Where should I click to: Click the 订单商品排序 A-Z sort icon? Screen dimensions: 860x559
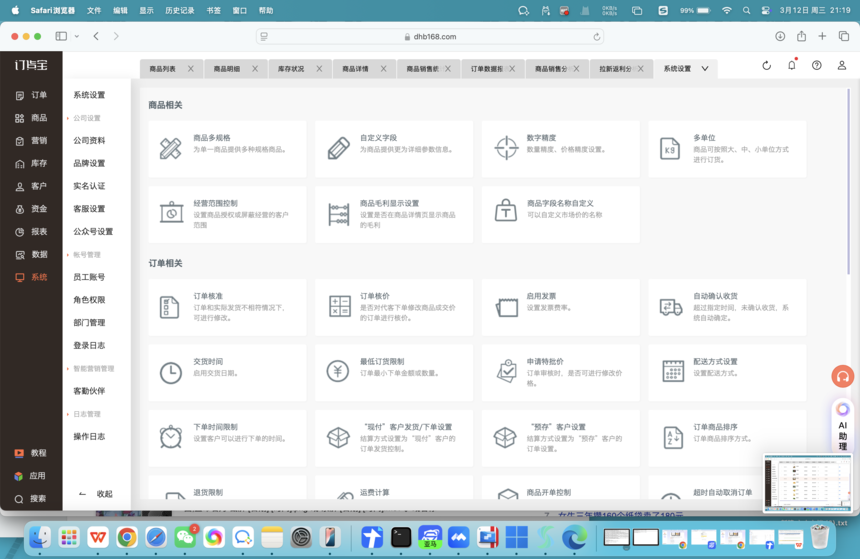coord(672,438)
